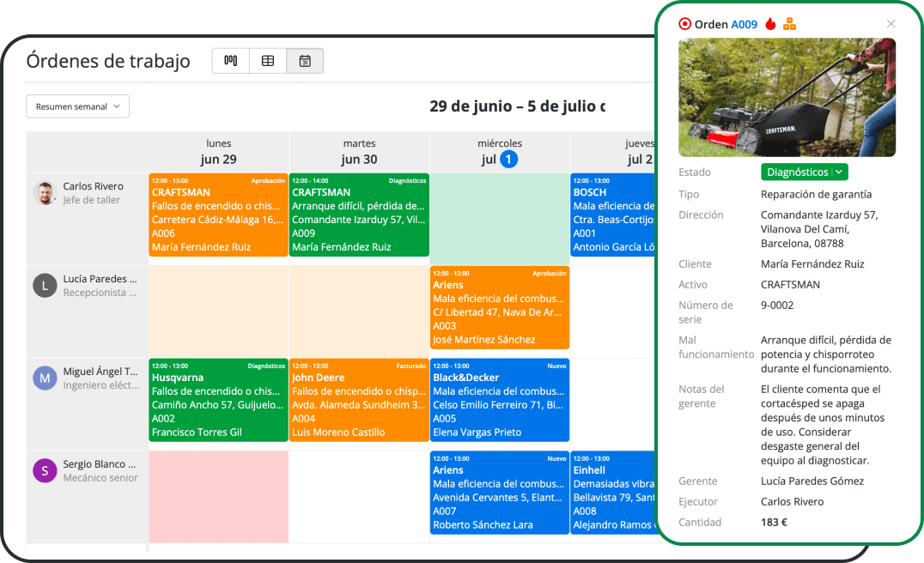Open Ariens order A003 card

click(500, 307)
